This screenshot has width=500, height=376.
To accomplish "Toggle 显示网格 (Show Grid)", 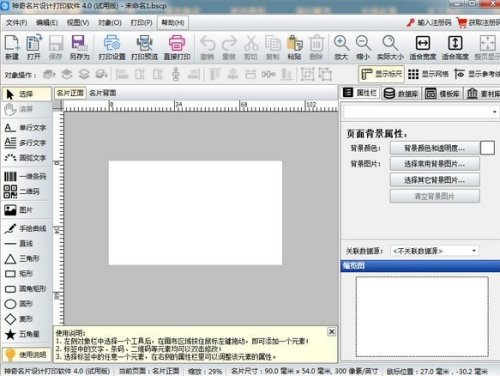I will tap(428, 74).
